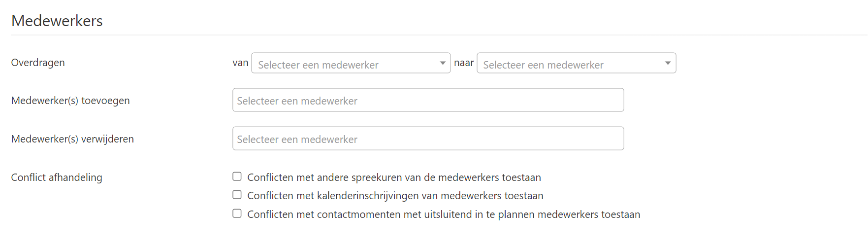Click label 'Conflicten met kalenderinschrijvingen van medewerkers toestaan'

pos(395,196)
